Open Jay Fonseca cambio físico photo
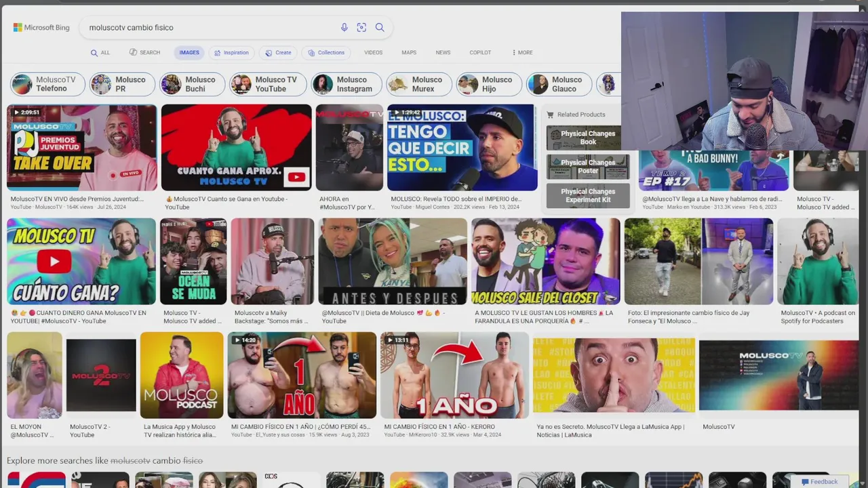Screen dimensions: 868x488 pyautogui.click(x=698, y=261)
